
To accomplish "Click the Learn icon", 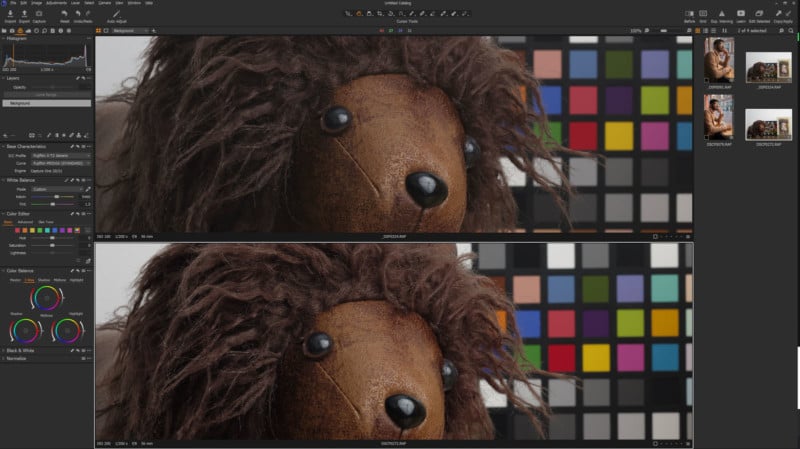I will (741, 14).
